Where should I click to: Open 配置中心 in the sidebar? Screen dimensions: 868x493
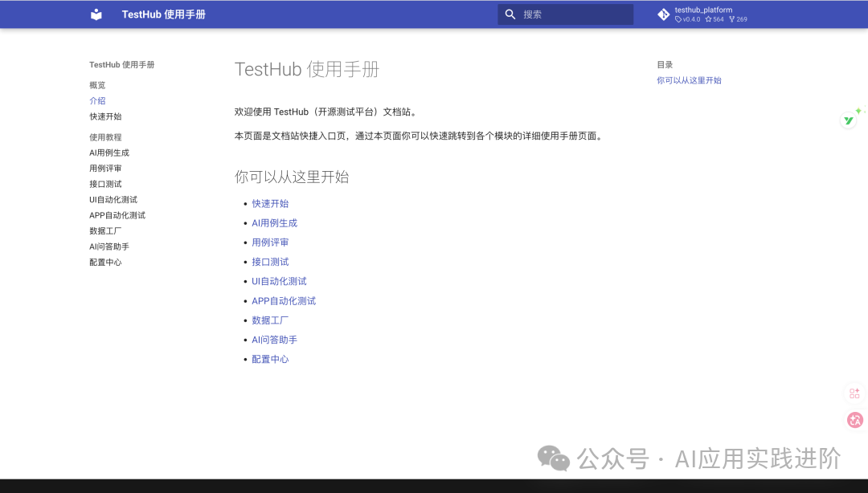106,263
